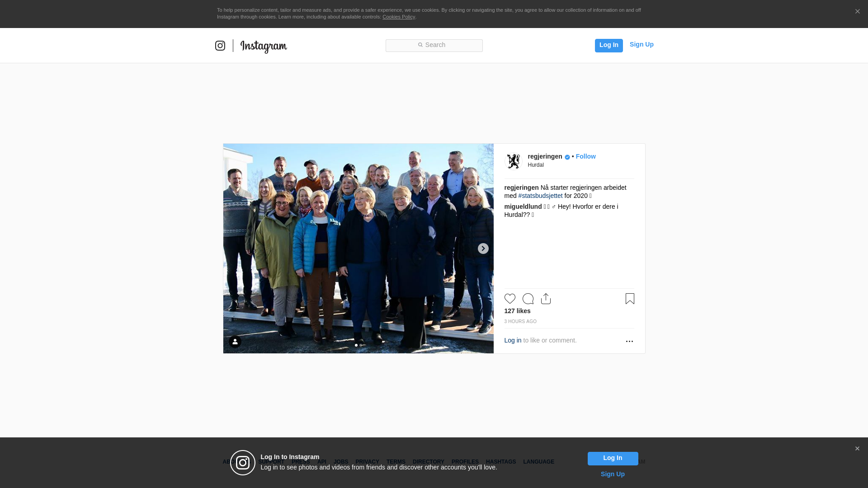Image resolution: width=868 pixels, height=488 pixels.
Task: Open the HASHTAGS footer link
Action: (x=501, y=462)
